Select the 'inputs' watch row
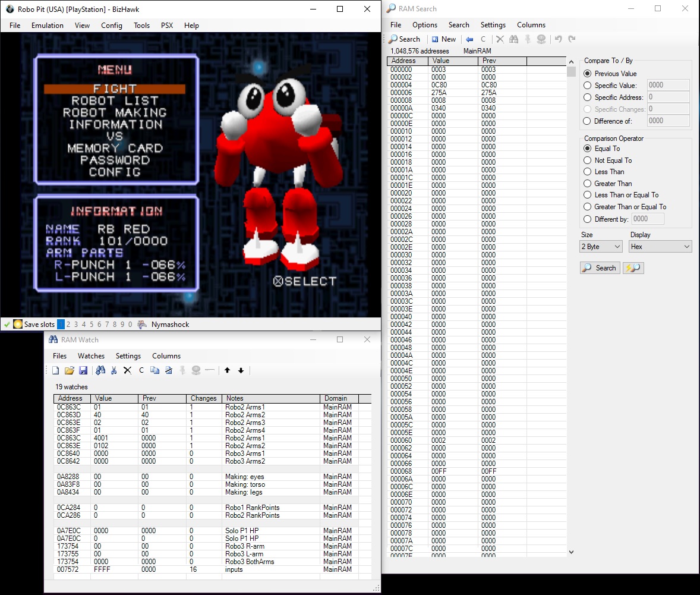 coord(212,569)
